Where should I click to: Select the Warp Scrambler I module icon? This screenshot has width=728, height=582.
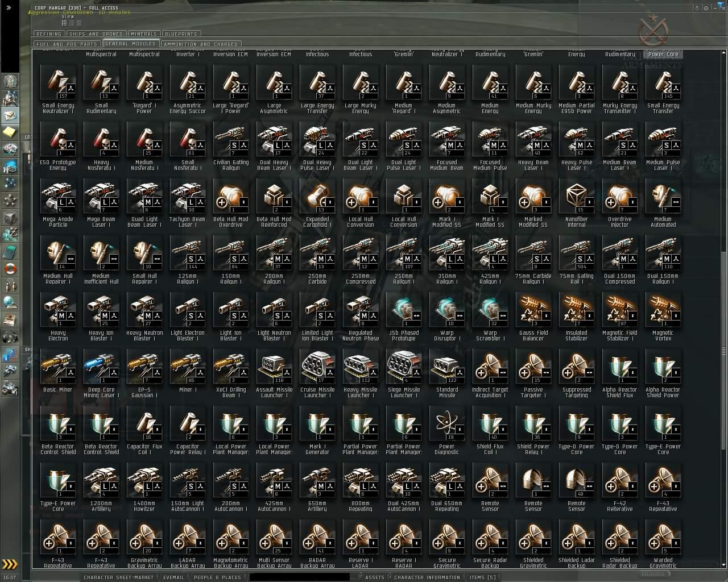(x=490, y=310)
